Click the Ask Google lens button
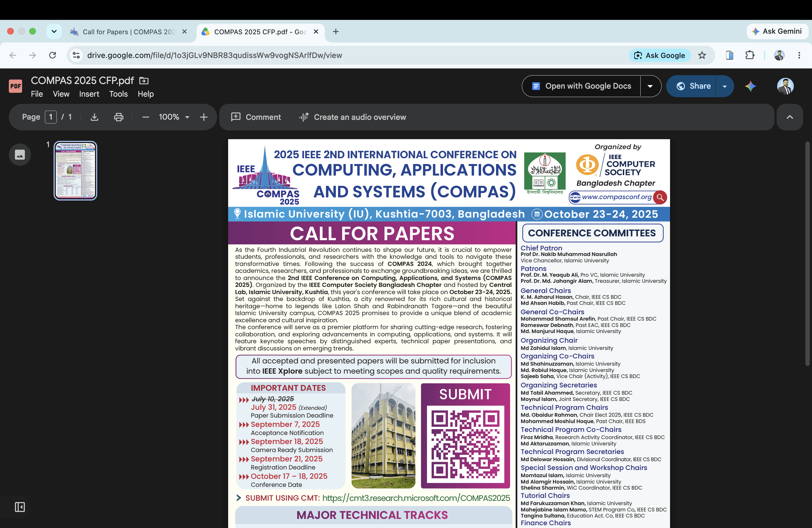 660,55
